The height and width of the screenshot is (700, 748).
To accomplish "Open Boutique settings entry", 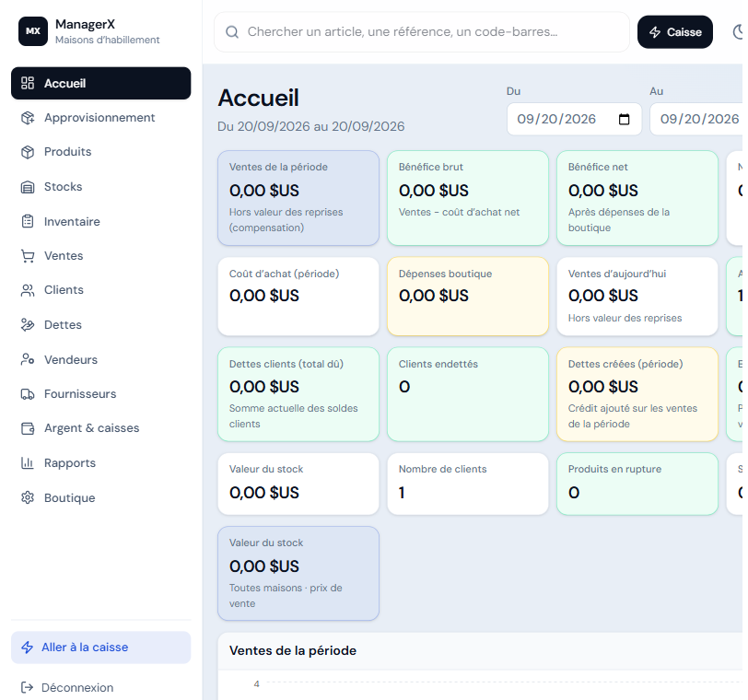I will pos(101,497).
